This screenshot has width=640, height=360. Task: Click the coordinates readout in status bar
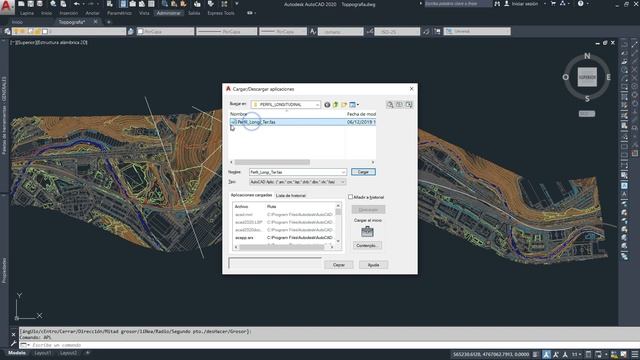(491, 354)
